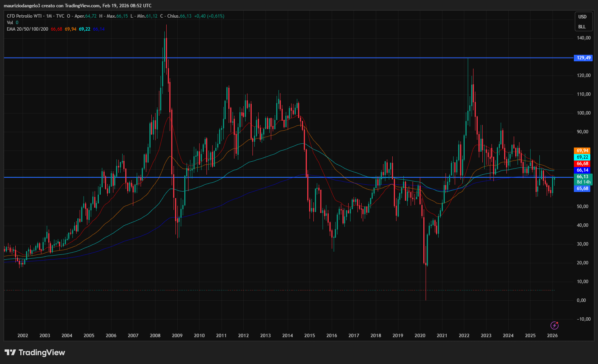Click the 100,00 price axis label

tap(584, 113)
